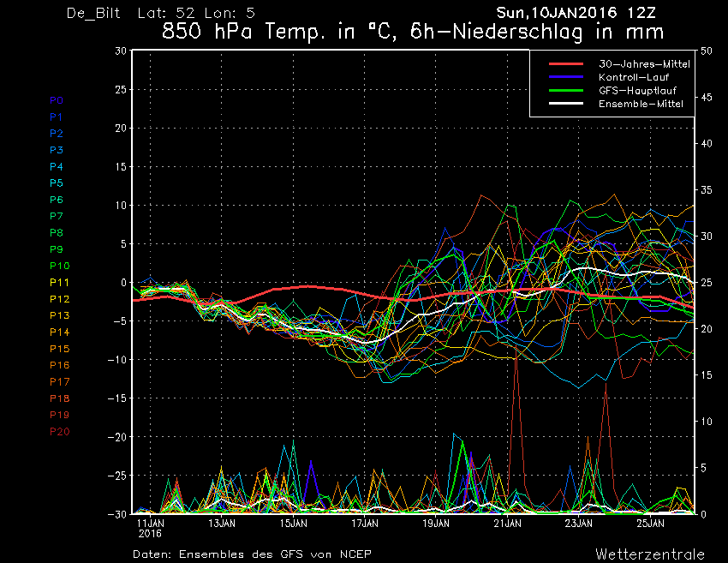Click the -15 value on temperature axis
This screenshot has height=563, width=728.
coord(117,398)
